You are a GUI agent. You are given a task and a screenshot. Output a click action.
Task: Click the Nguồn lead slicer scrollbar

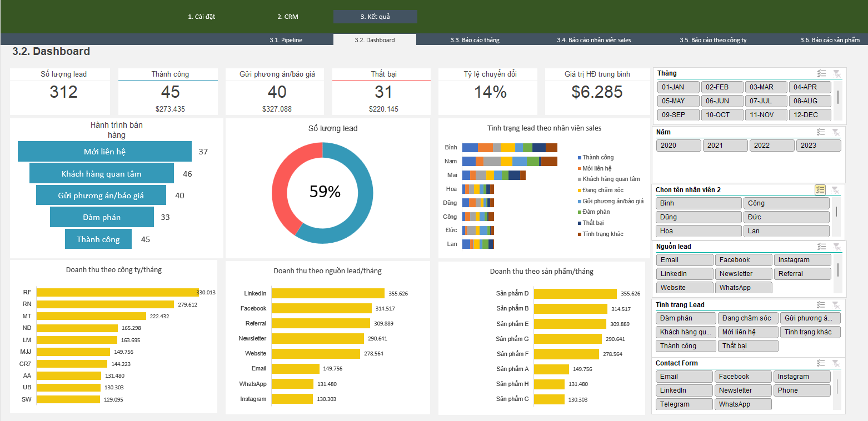[837, 273]
